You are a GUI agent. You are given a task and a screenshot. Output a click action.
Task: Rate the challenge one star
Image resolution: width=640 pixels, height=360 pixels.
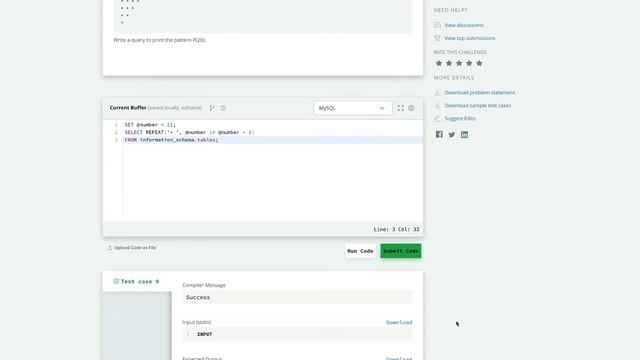point(439,63)
